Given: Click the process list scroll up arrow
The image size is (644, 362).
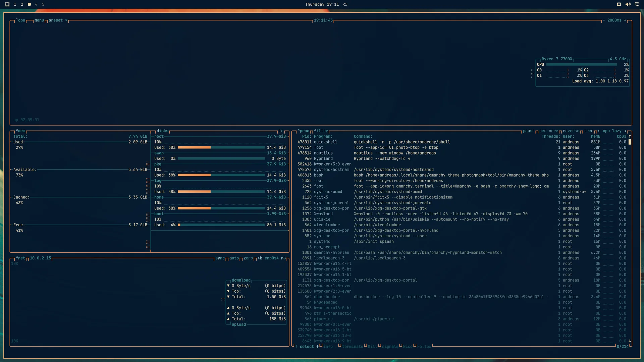Looking at the screenshot, I should [630, 136].
